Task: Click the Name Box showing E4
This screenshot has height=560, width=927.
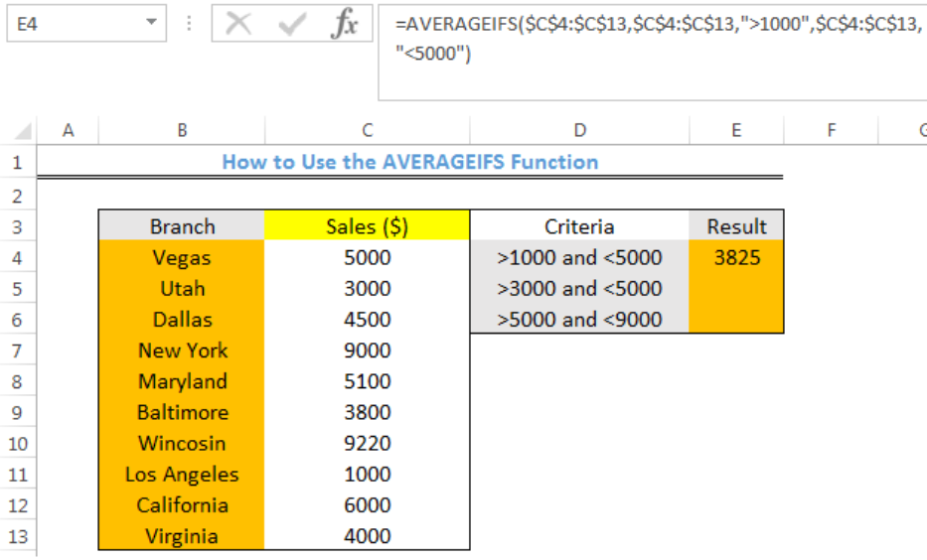Action: 86,24
